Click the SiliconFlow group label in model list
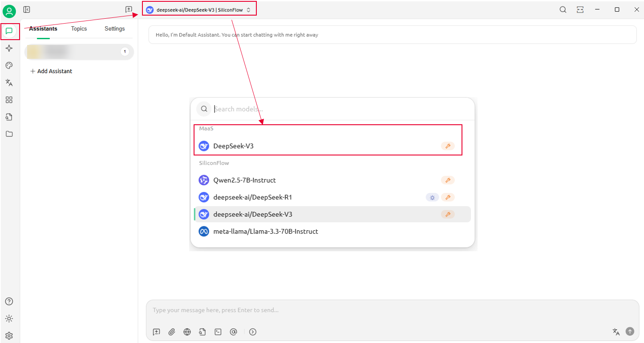This screenshot has width=644, height=343. pyautogui.click(x=214, y=163)
